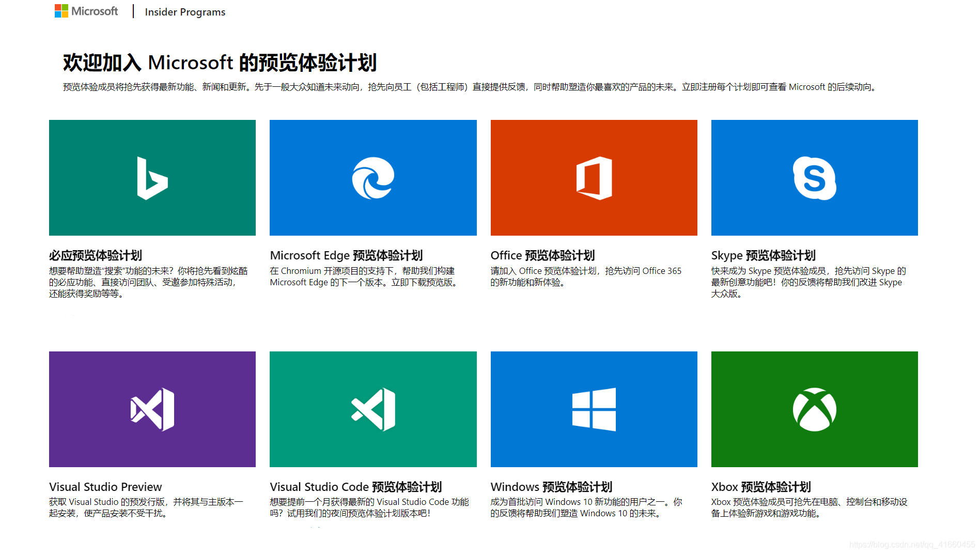980x554 pixels.
Task: Click the Windows description mentioning Windows 10 新功能
Action: click(586, 507)
